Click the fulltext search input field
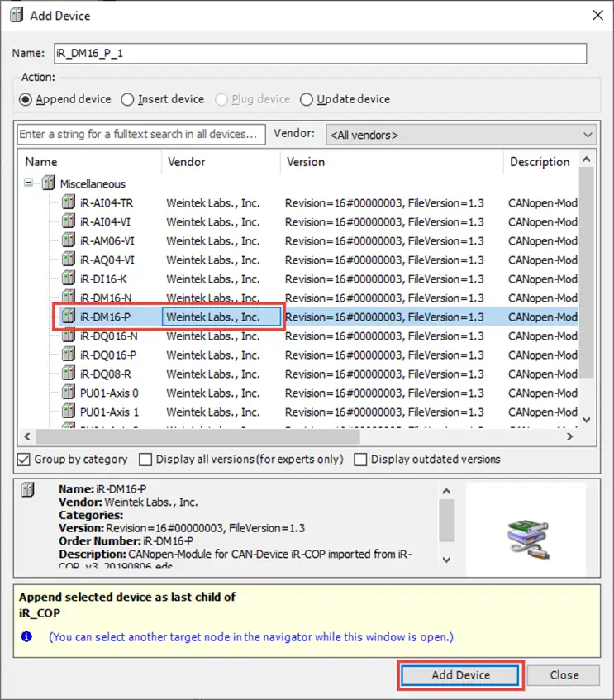Screen dimensions: 614x700 point(141,135)
